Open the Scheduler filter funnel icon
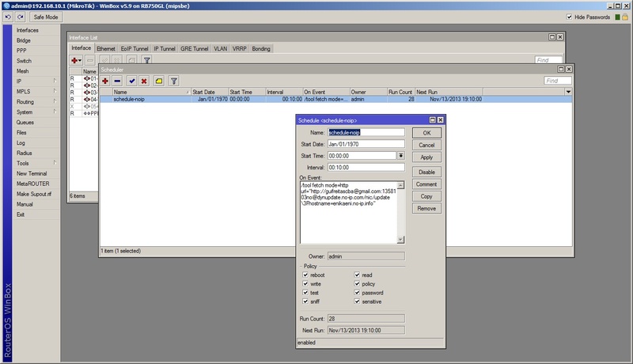633x364 pixels. pyautogui.click(x=174, y=81)
